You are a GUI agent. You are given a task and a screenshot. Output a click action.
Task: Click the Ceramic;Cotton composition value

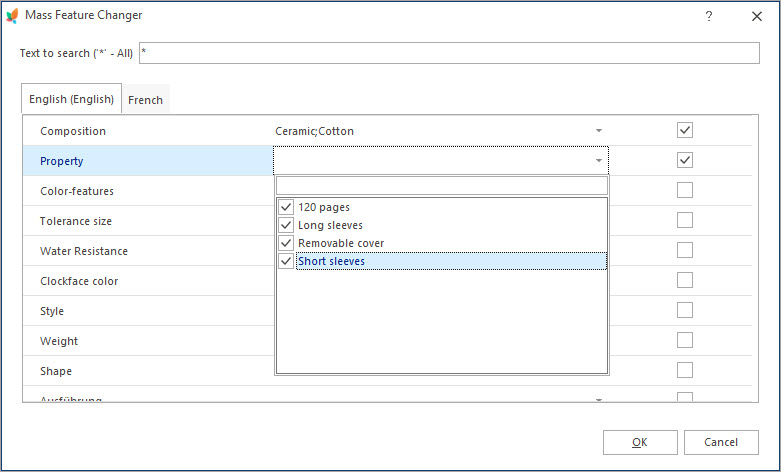tap(314, 131)
